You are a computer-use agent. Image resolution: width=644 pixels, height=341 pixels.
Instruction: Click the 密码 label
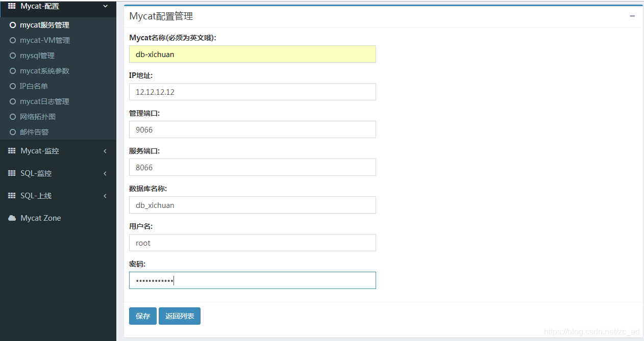(x=137, y=264)
